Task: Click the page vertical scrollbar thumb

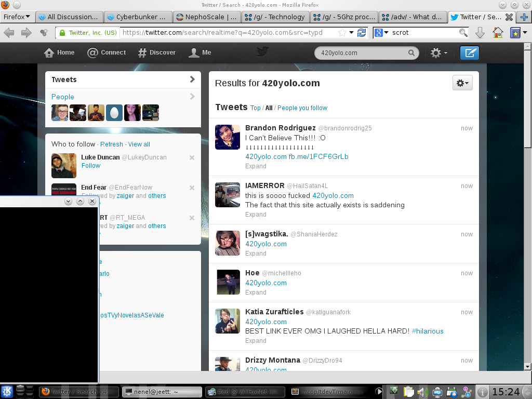Action: [528, 98]
